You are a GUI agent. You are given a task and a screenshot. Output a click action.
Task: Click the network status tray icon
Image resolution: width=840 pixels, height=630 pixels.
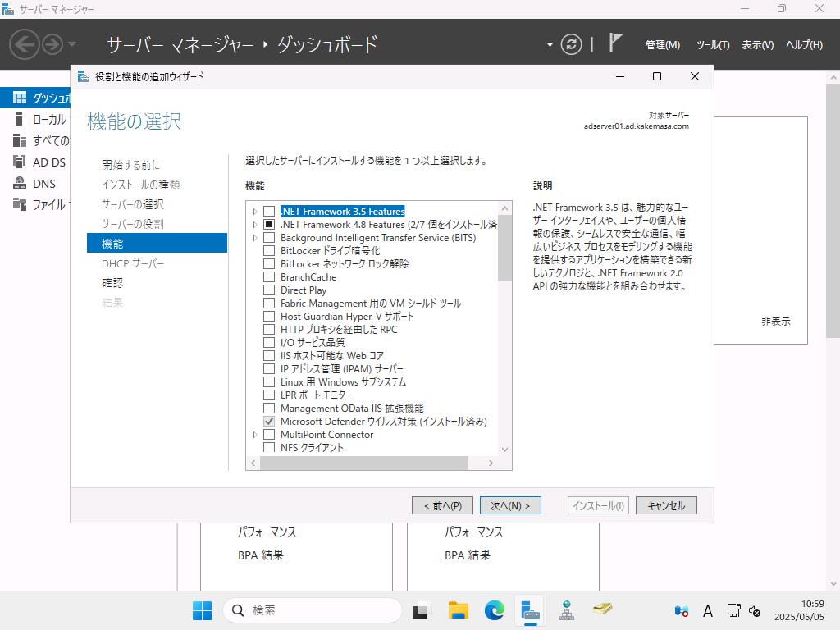[x=733, y=610]
